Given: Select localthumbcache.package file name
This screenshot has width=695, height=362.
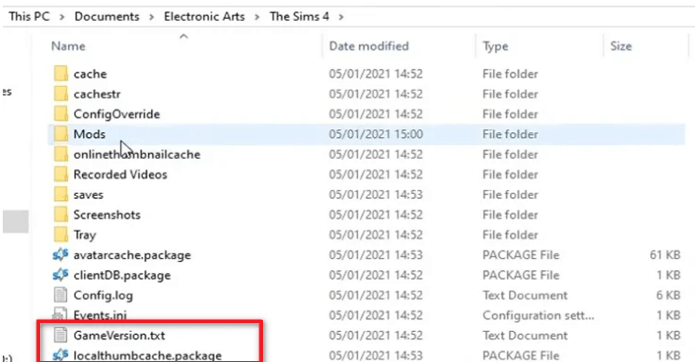Looking at the screenshot, I should [148, 355].
